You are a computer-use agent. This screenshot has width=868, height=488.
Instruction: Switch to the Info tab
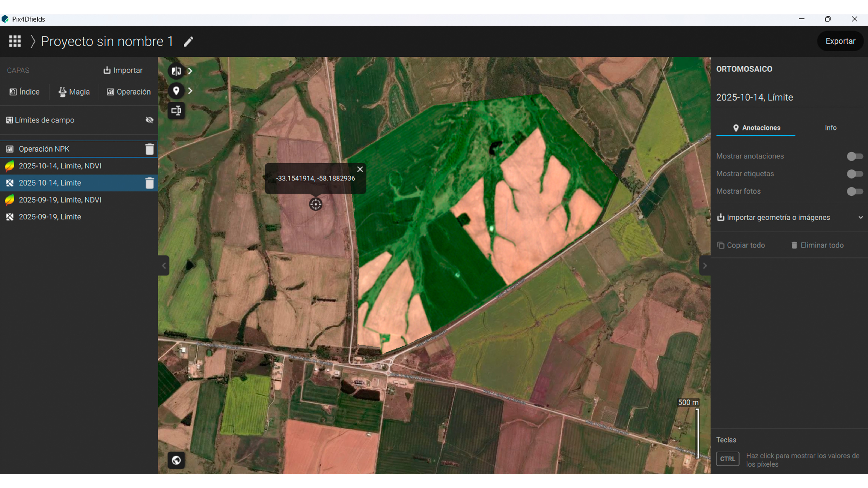pyautogui.click(x=830, y=128)
